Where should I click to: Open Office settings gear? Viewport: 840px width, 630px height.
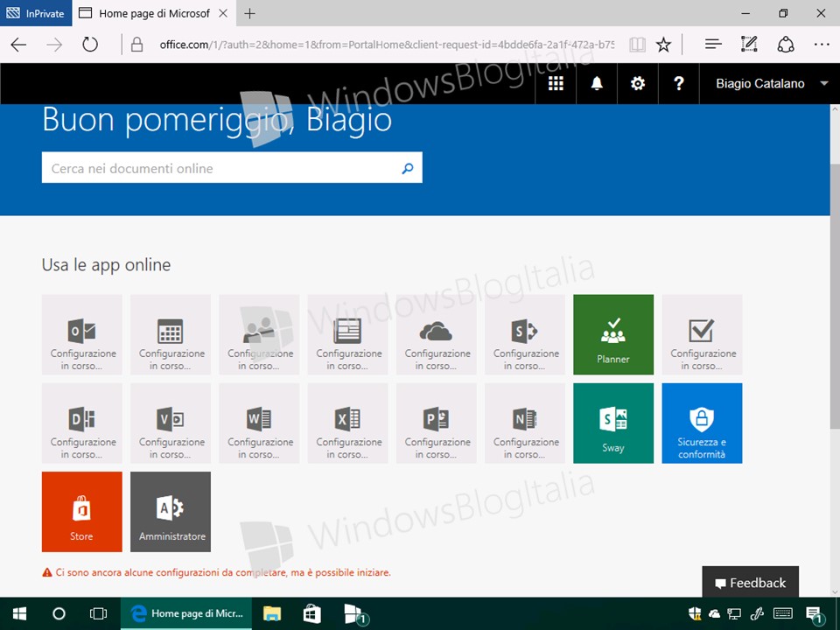tap(638, 84)
